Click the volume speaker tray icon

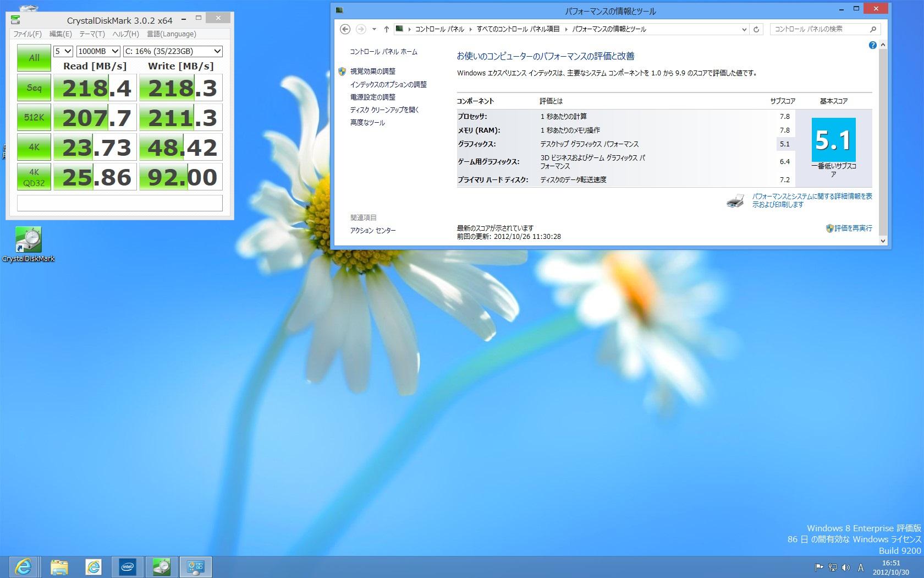point(845,568)
